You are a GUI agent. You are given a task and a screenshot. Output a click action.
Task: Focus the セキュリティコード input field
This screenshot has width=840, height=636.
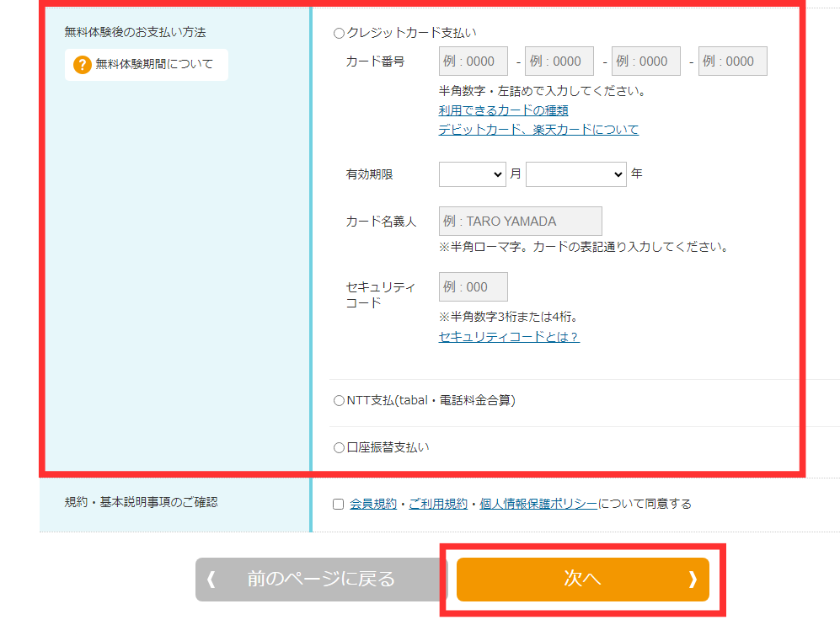click(x=473, y=287)
